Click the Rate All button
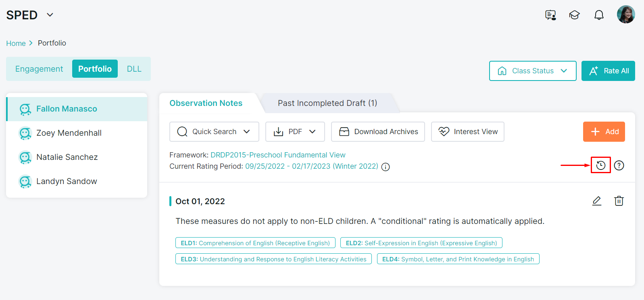644x300 pixels. [x=608, y=71]
